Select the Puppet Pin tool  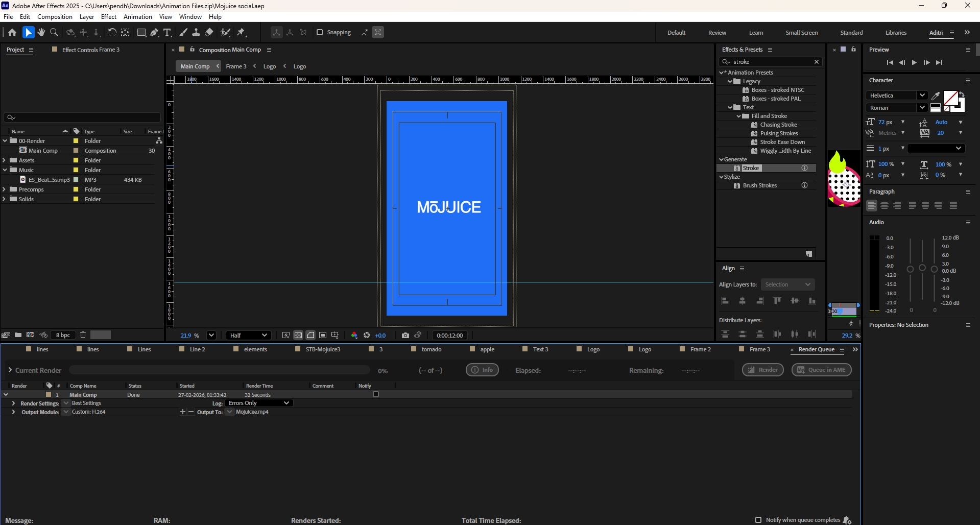coord(241,32)
